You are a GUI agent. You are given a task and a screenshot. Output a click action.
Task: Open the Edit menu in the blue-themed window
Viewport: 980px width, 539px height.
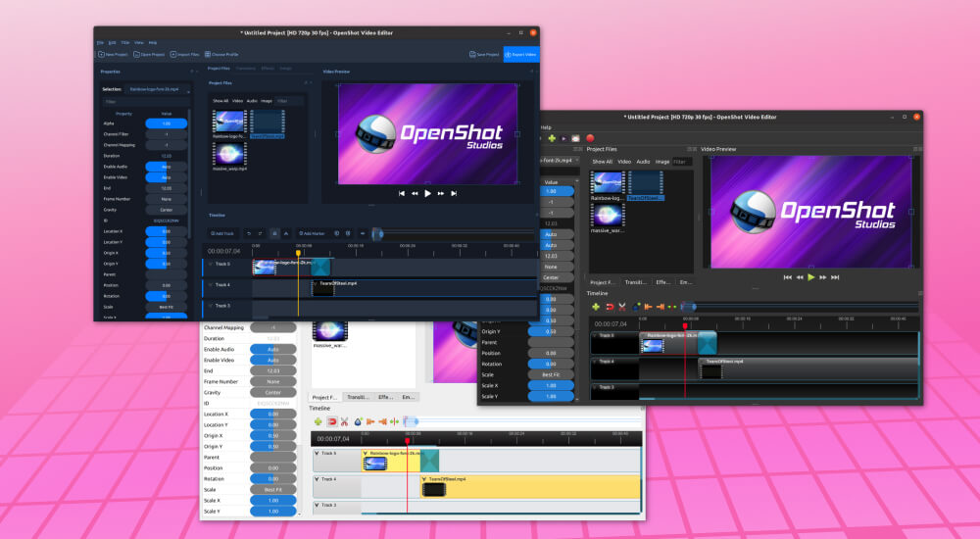(112, 42)
